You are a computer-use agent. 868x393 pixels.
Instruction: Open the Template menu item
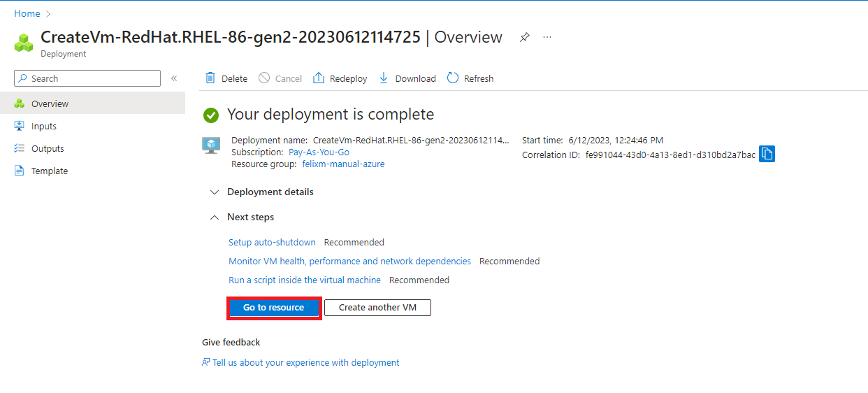92,171
